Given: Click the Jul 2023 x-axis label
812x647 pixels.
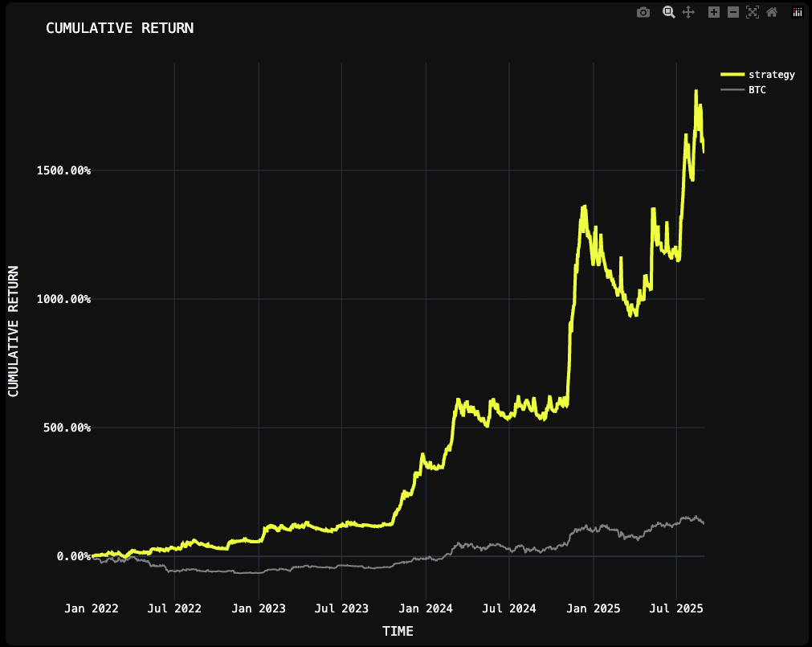Looking at the screenshot, I should [341, 608].
